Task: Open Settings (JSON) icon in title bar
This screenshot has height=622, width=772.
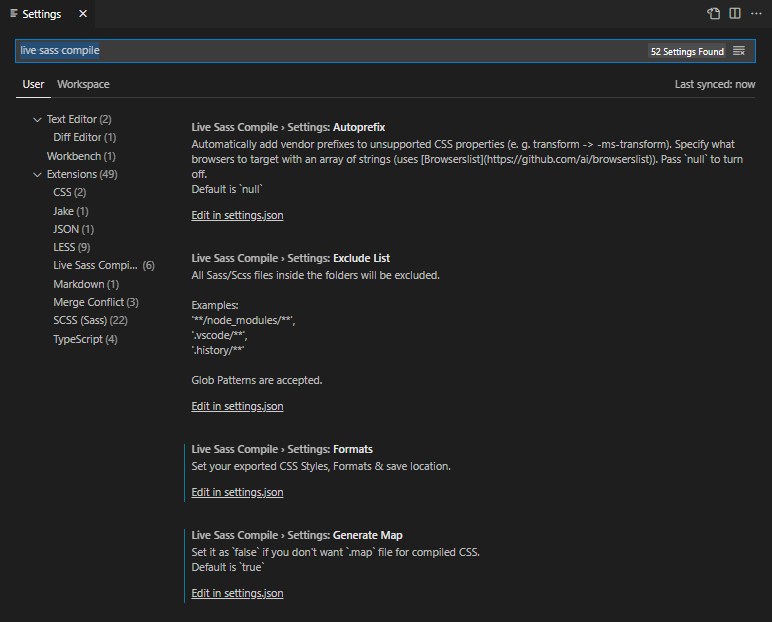Action: (x=713, y=13)
